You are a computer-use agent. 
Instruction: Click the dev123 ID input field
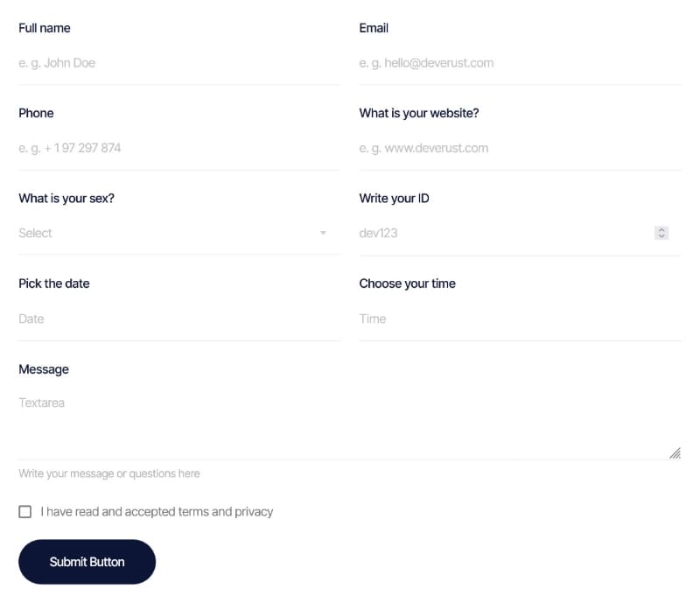[503, 233]
